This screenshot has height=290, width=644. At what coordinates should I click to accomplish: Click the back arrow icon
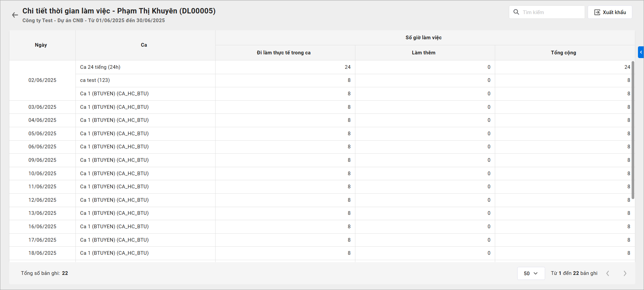coord(15,15)
